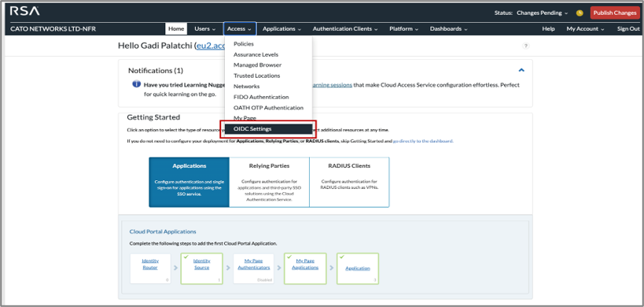Open the My Account menu
Screen dimensions: 644x307
(x=585, y=29)
